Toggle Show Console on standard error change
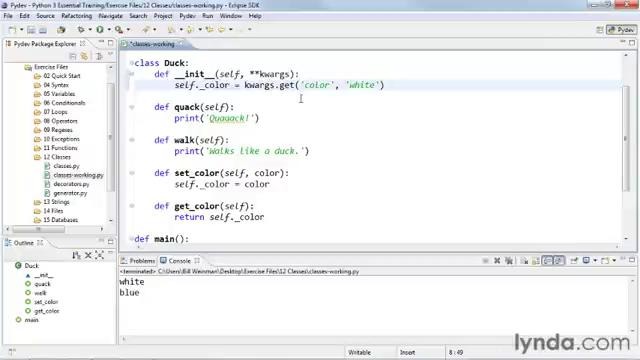640x360 pixels. tap(559, 260)
